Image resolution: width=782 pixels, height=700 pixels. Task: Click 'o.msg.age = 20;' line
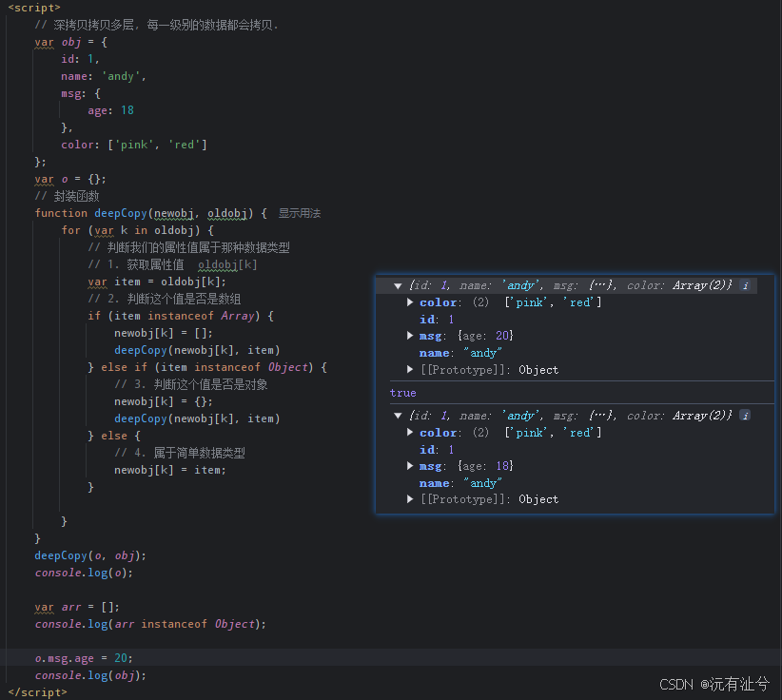pos(84,658)
